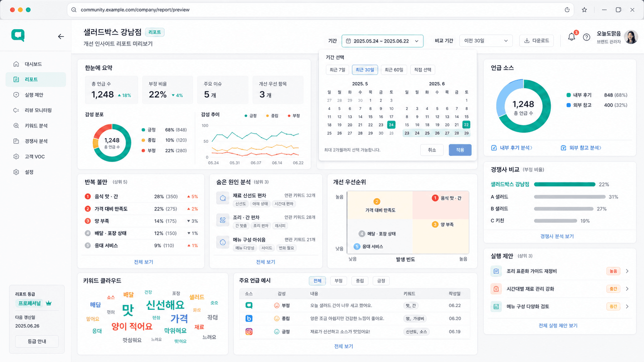Expand 조리 표준화 가이드 재정비 chevron

[x=627, y=271]
